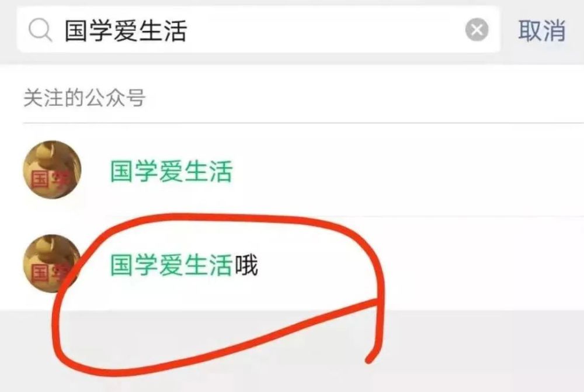584x392 pixels.
Task: Tap the 哦 character in second result
Action: pyautogui.click(x=246, y=265)
